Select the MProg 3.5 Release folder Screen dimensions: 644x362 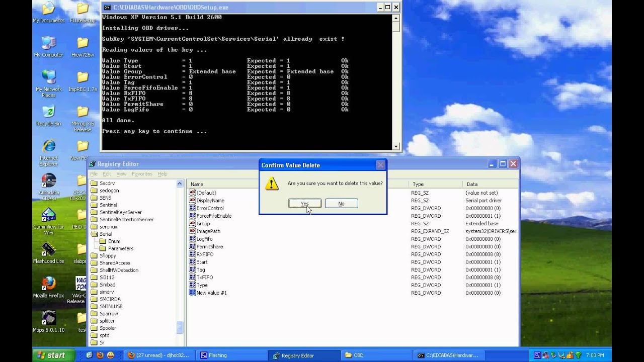click(x=83, y=119)
